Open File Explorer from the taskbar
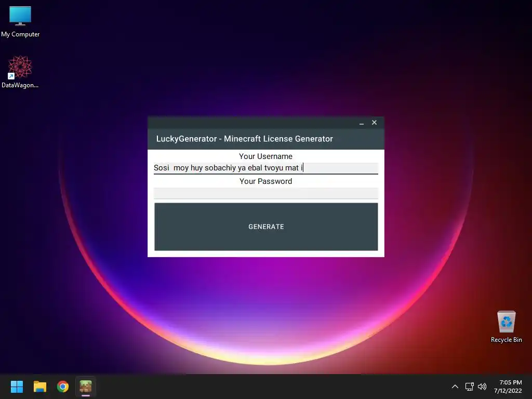The image size is (532, 399). coord(39,387)
